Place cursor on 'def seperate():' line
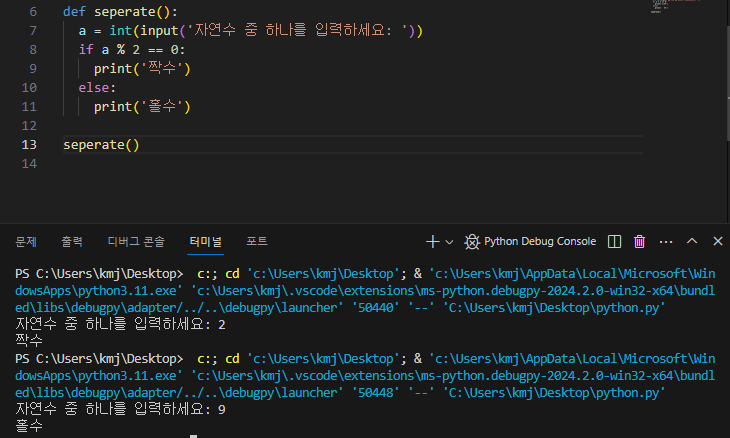The width and height of the screenshot is (730, 438). [x=120, y=12]
